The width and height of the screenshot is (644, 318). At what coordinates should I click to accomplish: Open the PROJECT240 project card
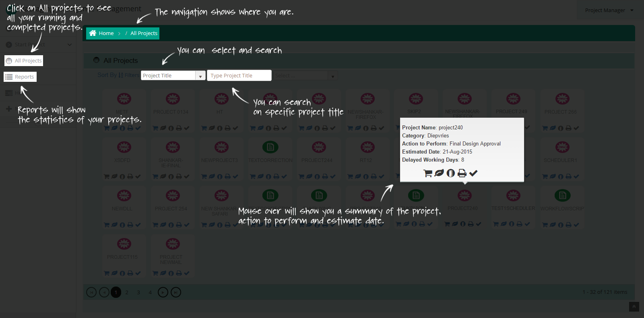point(464,208)
